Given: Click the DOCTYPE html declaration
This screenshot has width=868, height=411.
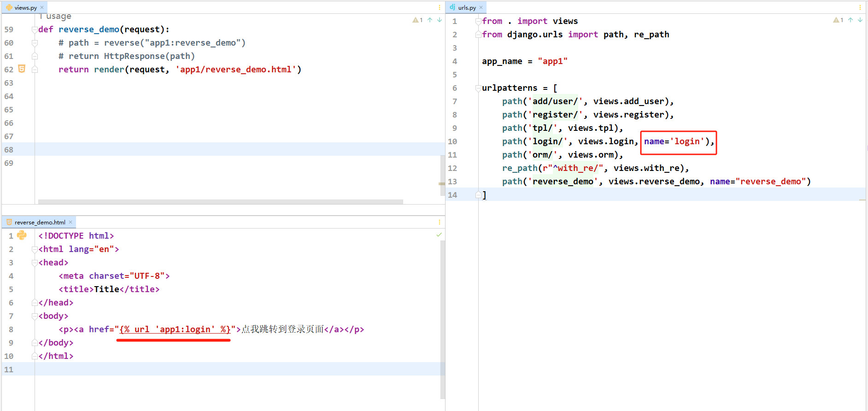Looking at the screenshot, I should tap(76, 236).
